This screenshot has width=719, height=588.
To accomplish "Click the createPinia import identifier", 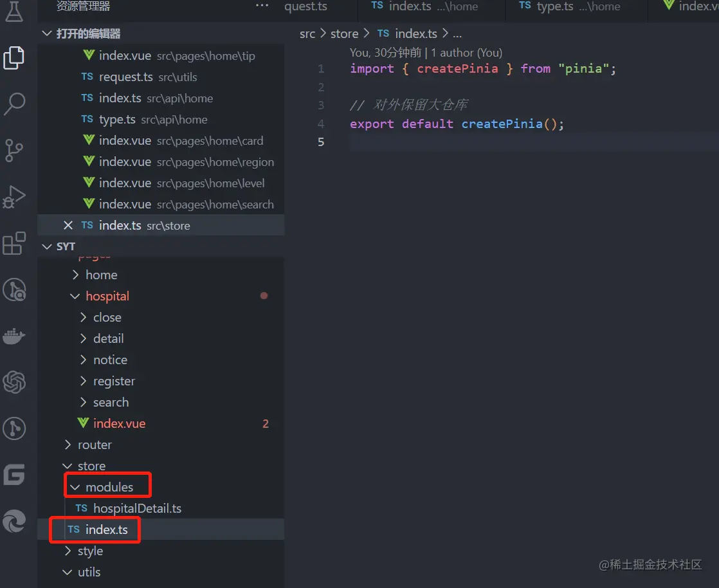I will [457, 69].
